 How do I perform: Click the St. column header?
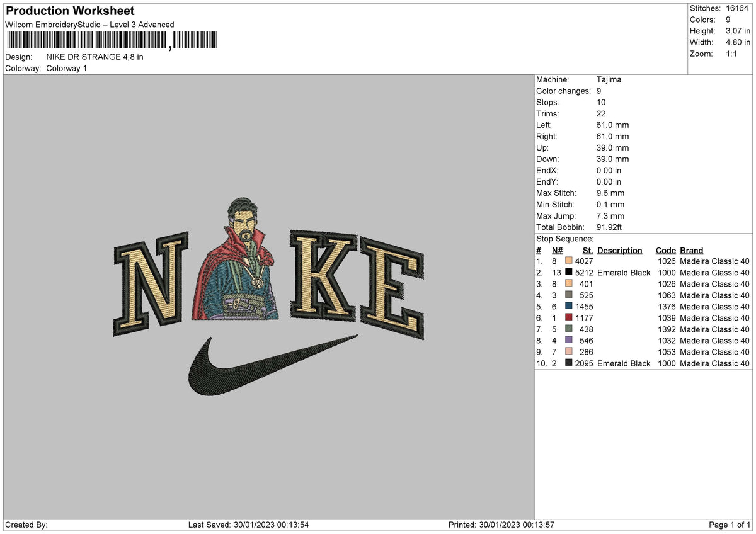tap(588, 250)
